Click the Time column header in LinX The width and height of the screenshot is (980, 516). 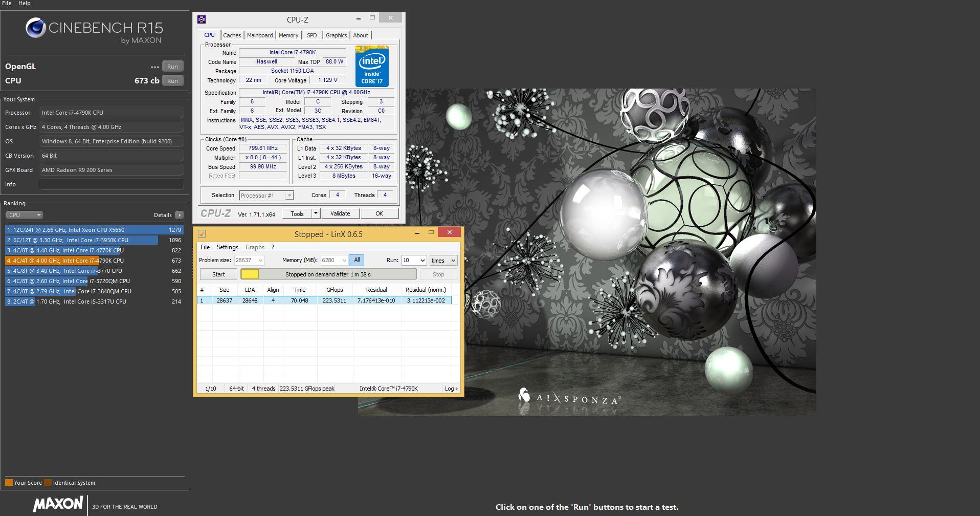(x=300, y=290)
